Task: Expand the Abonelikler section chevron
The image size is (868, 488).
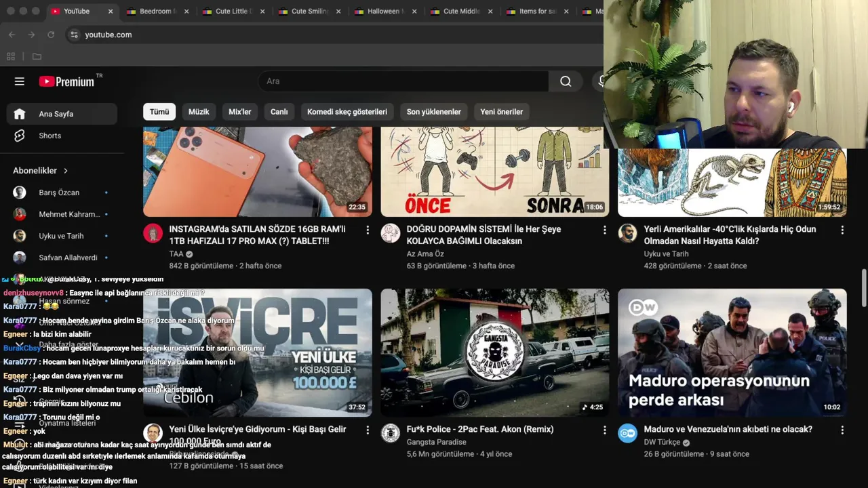Action: pyautogui.click(x=66, y=171)
